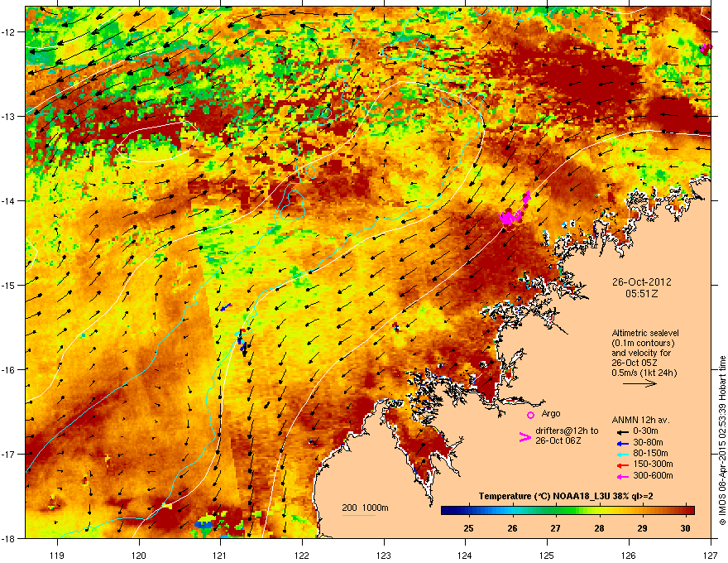
Task: Click the time label 05:51Z
Action: (x=641, y=294)
